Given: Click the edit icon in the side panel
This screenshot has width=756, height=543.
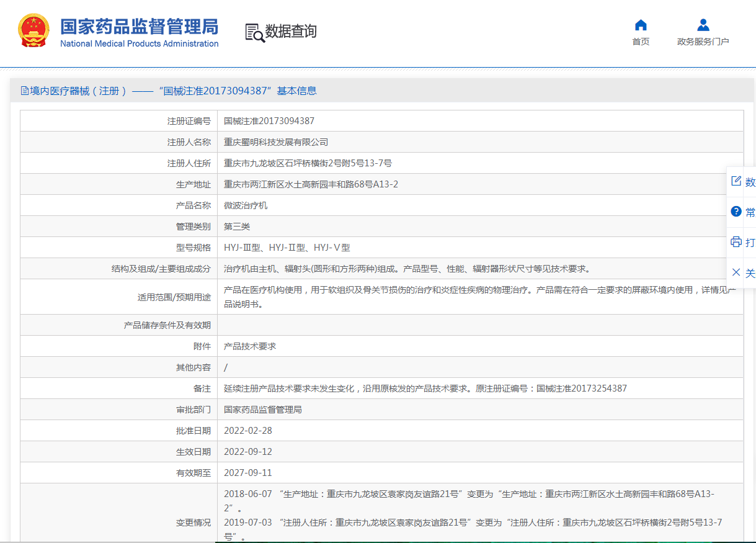Looking at the screenshot, I should (736, 181).
